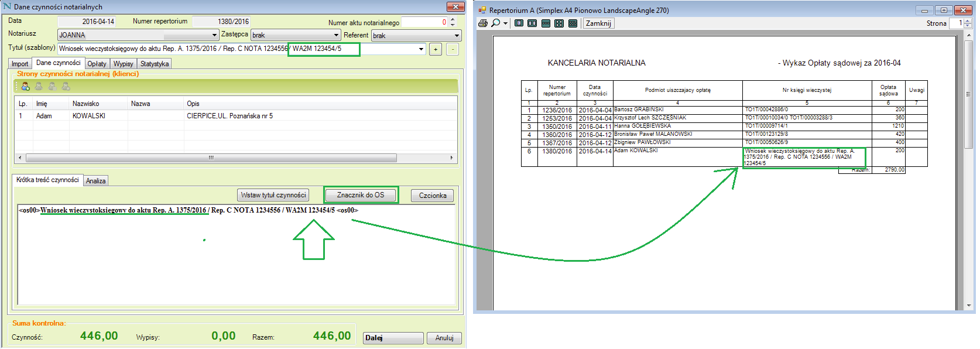This screenshot has height=349, width=980.
Task: Switch preview to two-page layout
Action: pyautogui.click(x=532, y=23)
